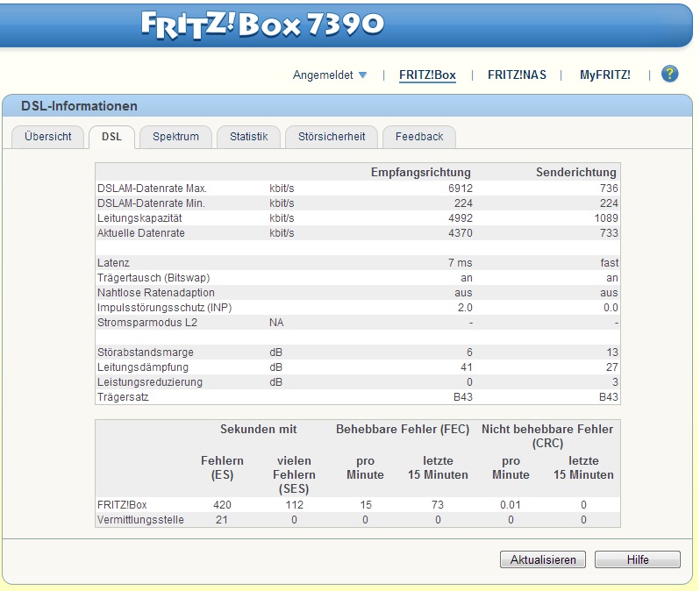
Task: Select the INP value 2.0
Action: [x=465, y=308]
